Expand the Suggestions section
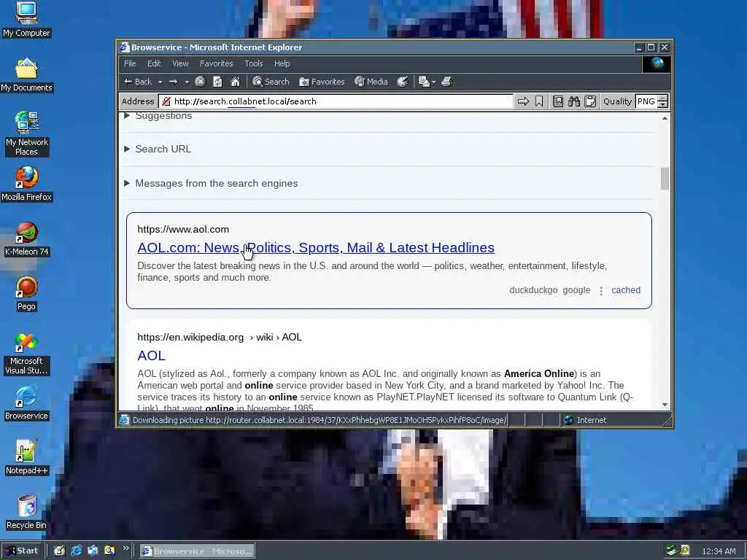747x560 pixels. (x=158, y=116)
